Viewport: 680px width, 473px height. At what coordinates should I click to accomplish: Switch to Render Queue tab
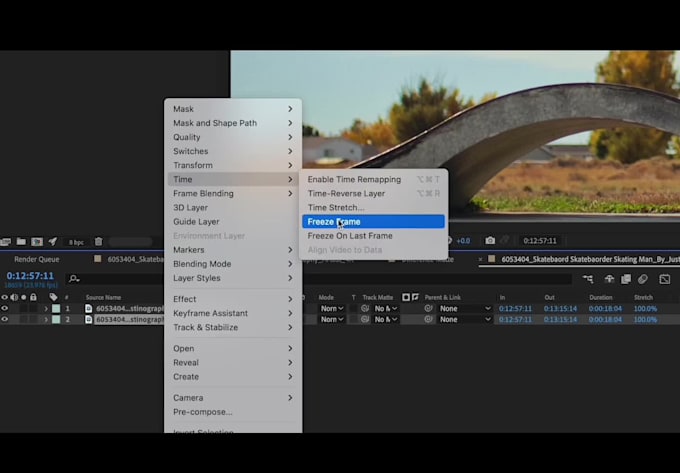pos(36,259)
